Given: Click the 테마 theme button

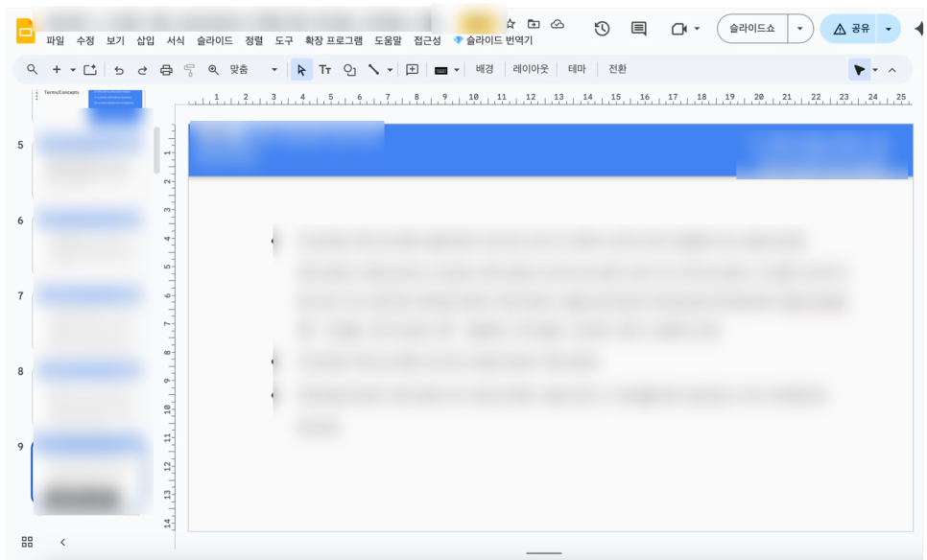Looking at the screenshot, I should 577,69.
